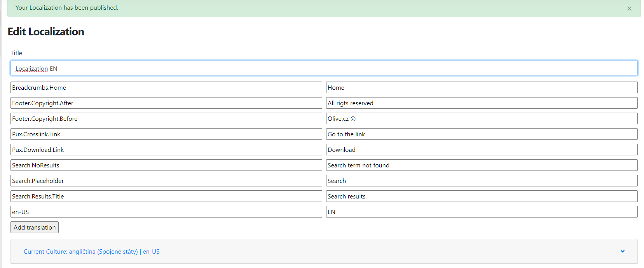This screenshot has height=268, width=644.
Task: Click the Add translation button
Action: (x=35, y=227)
